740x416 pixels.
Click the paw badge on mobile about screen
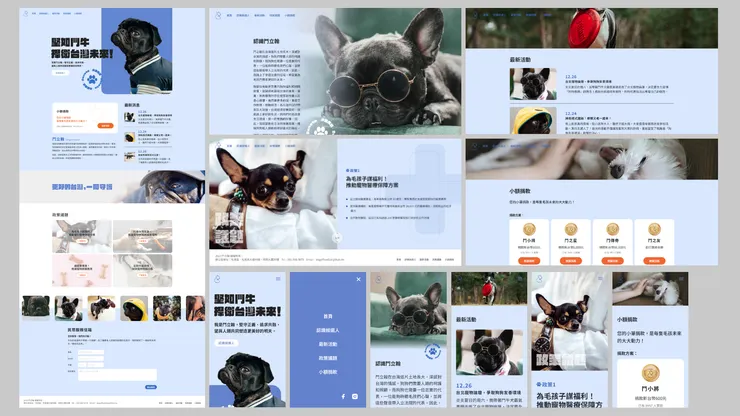pos(432,351)
